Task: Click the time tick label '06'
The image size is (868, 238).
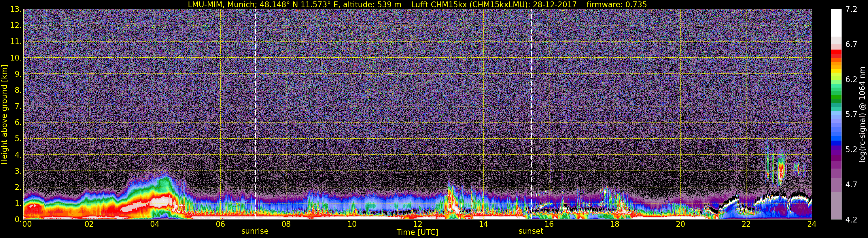Action: 220,224
